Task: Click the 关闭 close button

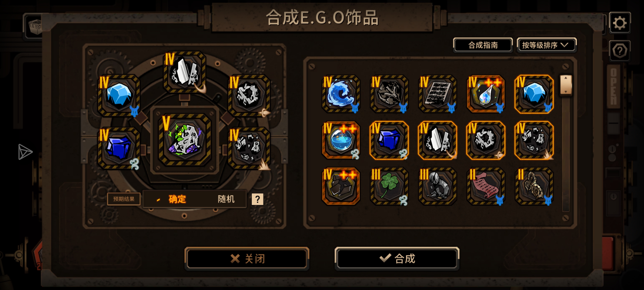Action: 247,258
